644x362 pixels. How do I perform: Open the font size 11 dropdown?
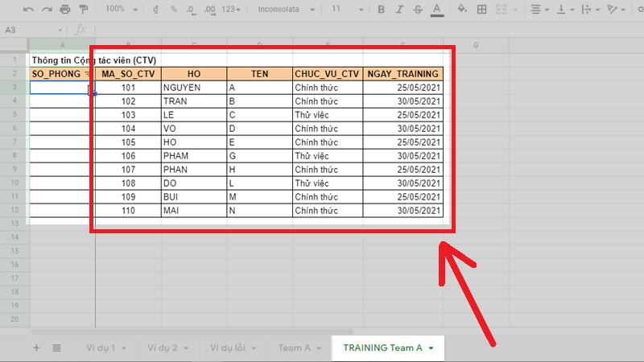(x=346, y=10)
